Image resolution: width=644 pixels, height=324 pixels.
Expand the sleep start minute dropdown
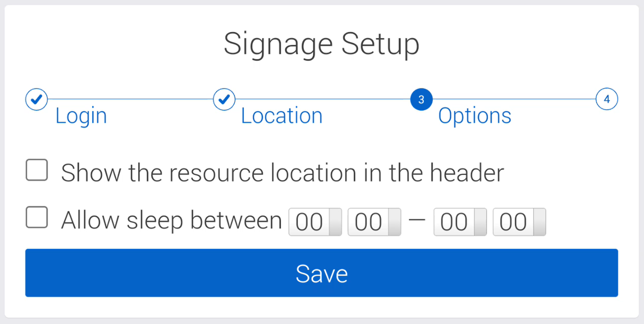click(374, 222)
